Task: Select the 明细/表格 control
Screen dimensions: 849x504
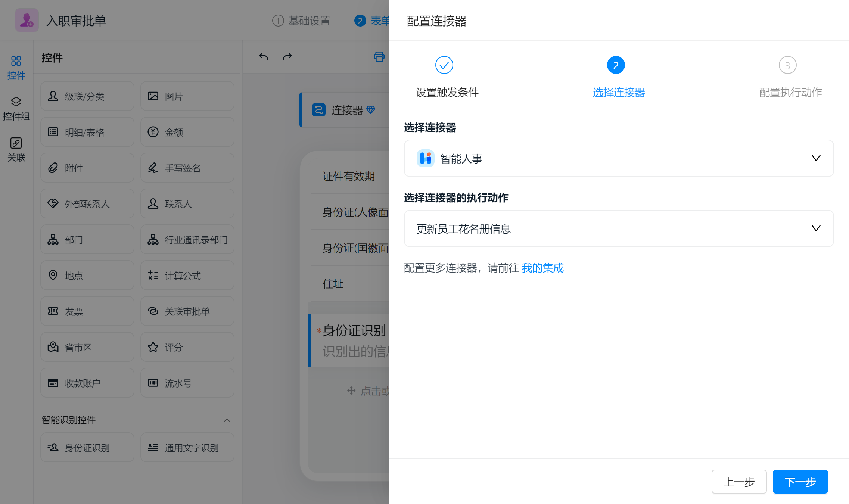Action: tap(87, 132)
